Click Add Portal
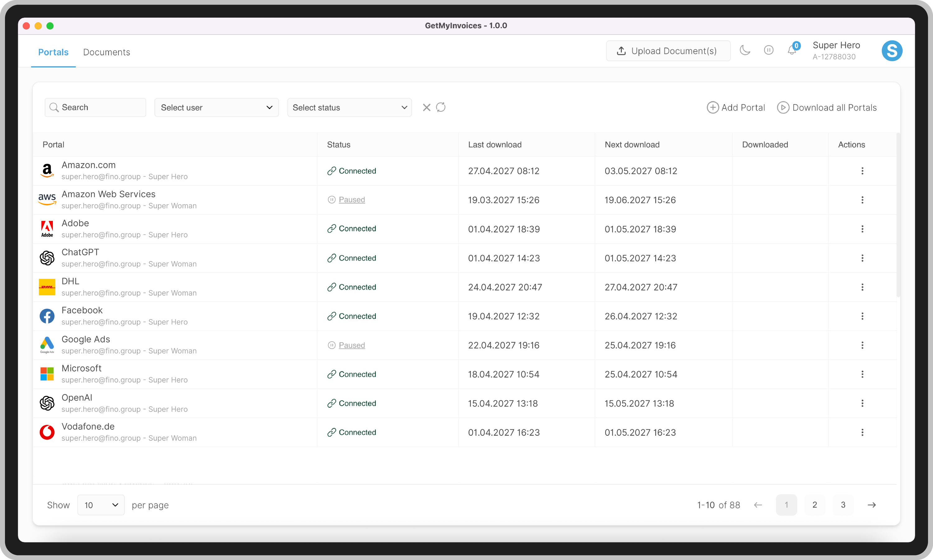The height and width of the screenshot is (560, 933). coord(736,108)
